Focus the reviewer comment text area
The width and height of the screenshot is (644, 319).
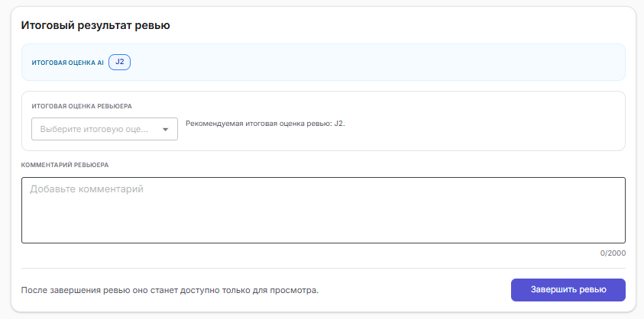point(323,210)
